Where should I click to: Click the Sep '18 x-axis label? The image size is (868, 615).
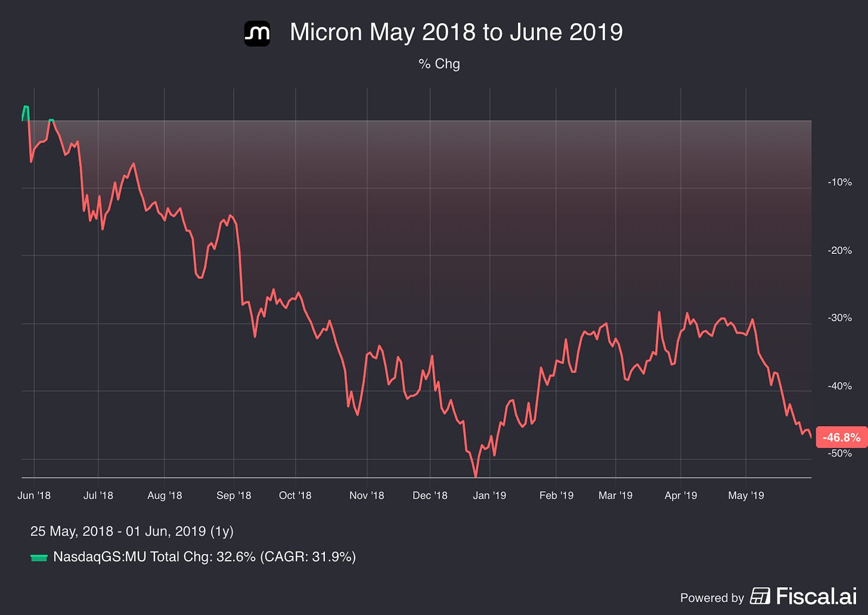pos(234,495)
